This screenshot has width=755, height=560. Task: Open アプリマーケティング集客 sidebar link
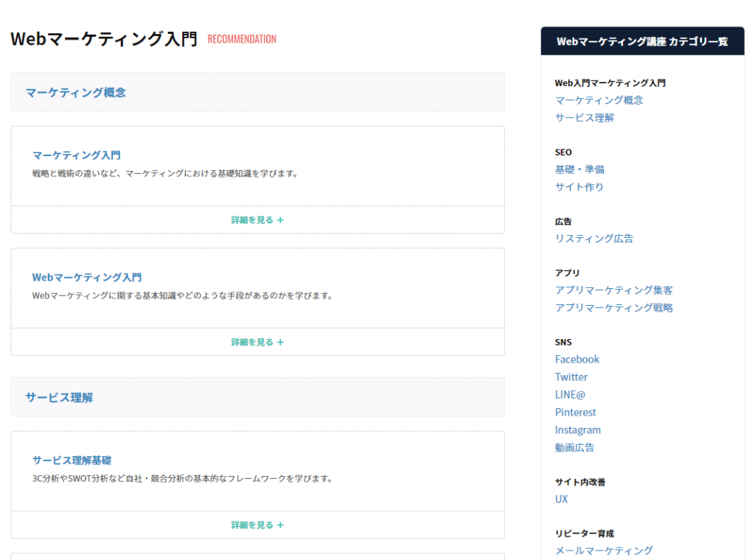(x=614, y=290)
